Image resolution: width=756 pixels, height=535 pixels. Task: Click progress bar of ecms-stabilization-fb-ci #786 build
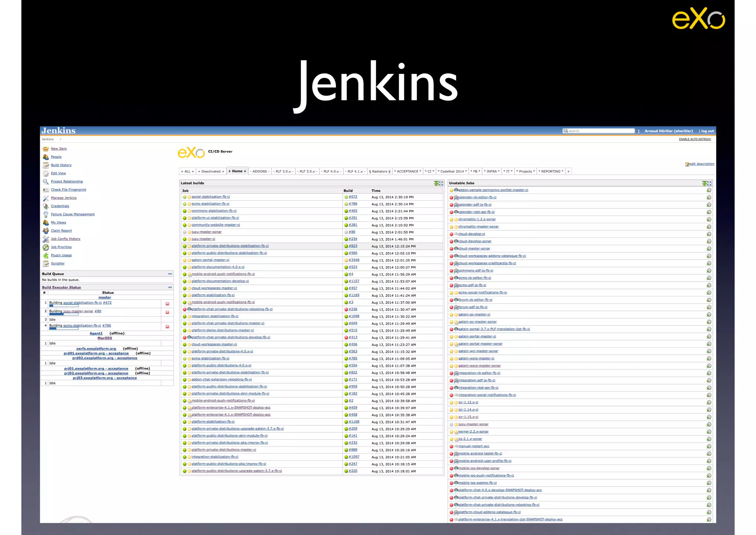pyautogui.click(x=63, y=329)
